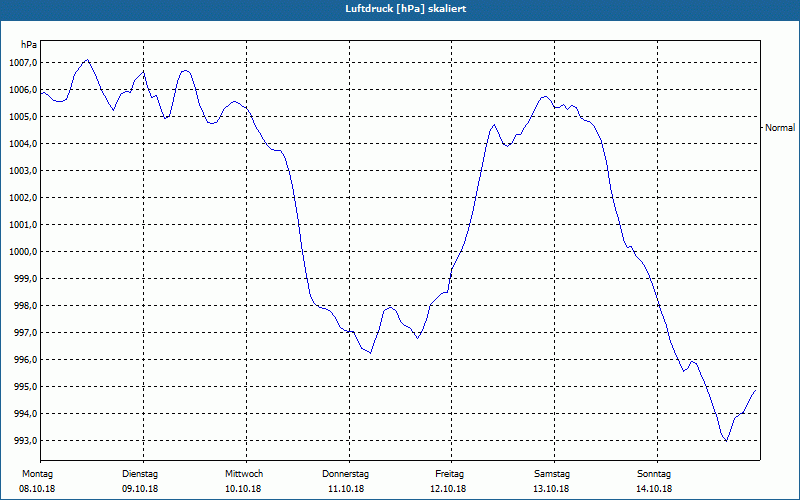Viewport: 800px width, 500px height.
Task: Click the 'Donnerstag' day label
Action: tap(345, 474)
